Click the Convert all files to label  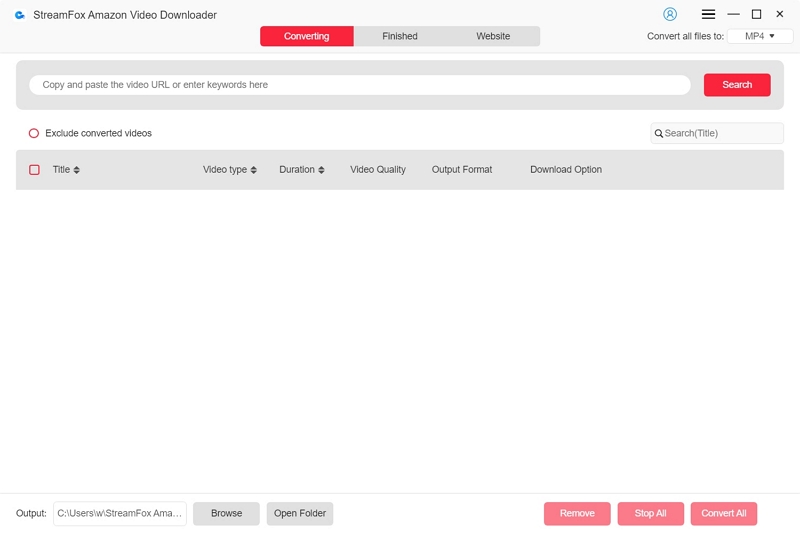[x=685, y=36]
